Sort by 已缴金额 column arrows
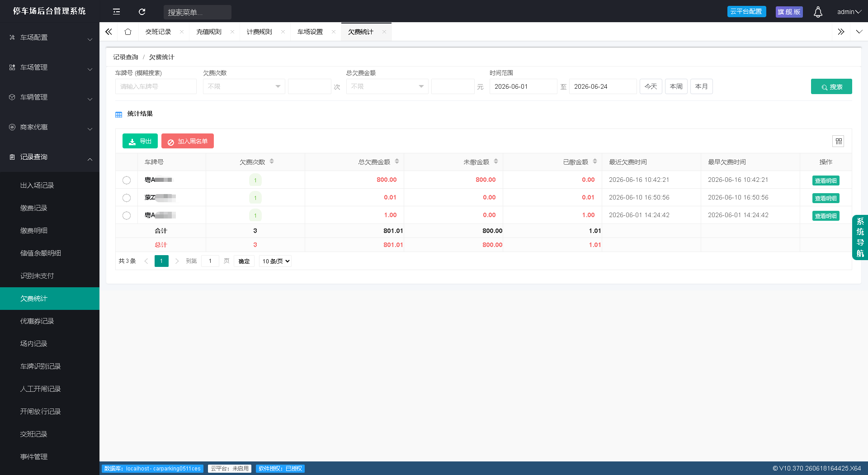Image resolution: width=868 pixels, height=475 pixels. click(x=595, y=161)
